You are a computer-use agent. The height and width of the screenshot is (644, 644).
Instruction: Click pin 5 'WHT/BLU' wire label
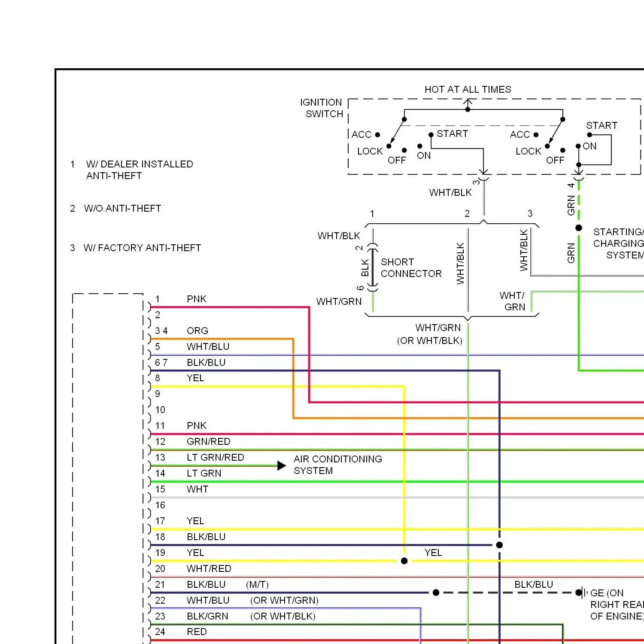tap(208, 346)
